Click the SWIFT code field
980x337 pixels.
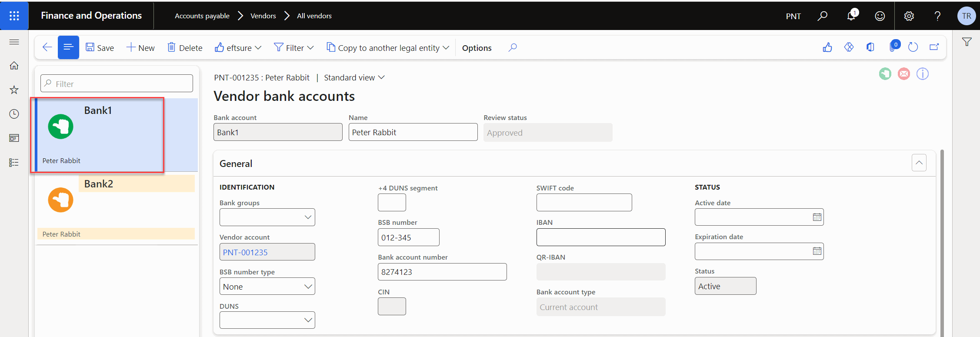(x=584, y=203)
